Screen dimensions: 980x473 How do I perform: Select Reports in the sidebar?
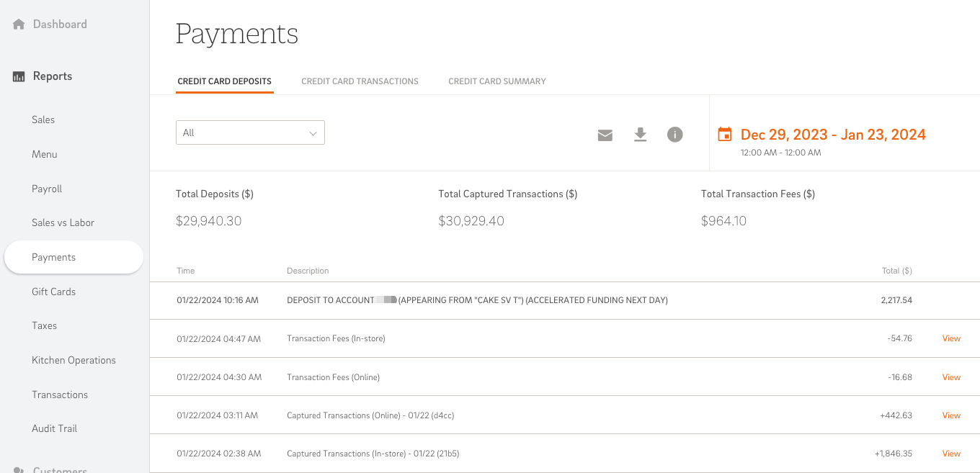53,76
